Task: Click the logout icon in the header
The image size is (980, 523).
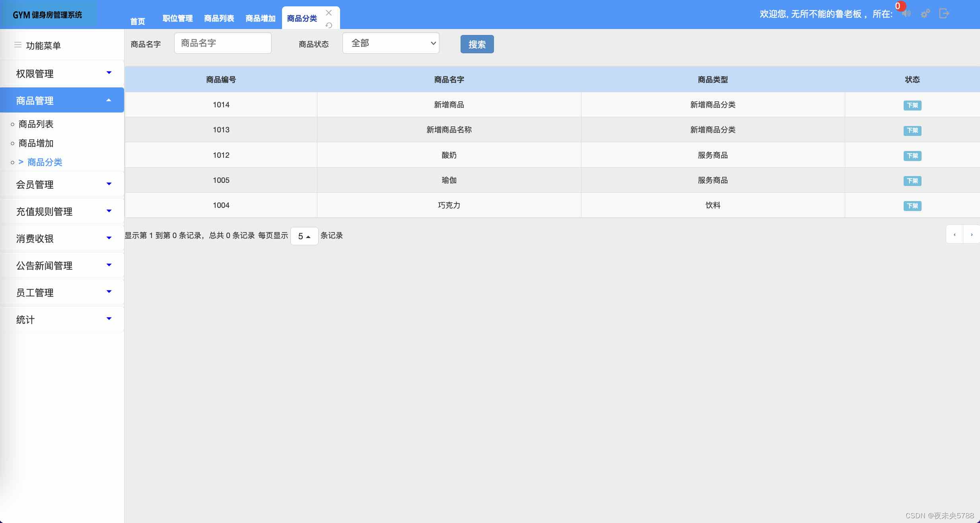Action: pyautogui.click(x=944, y=14)
